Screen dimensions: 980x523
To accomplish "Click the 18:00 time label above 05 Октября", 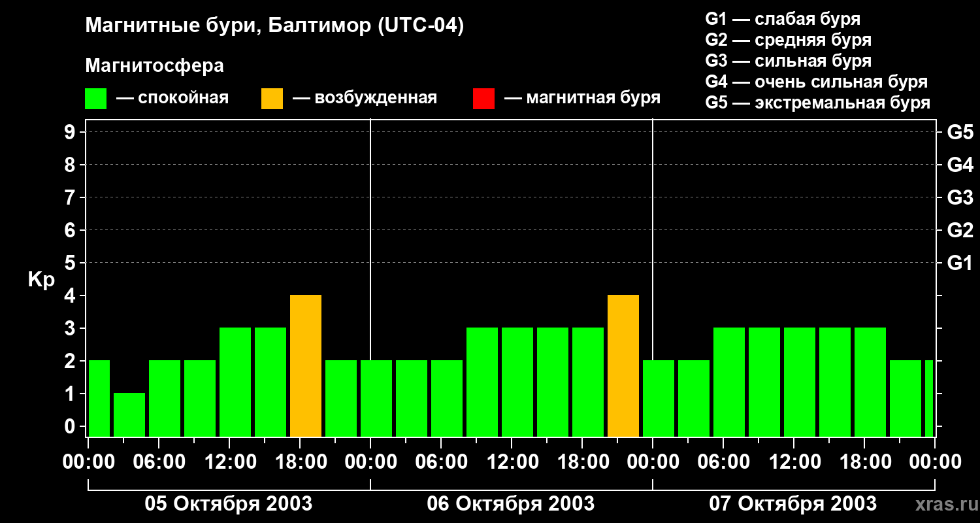I will 300,462.
